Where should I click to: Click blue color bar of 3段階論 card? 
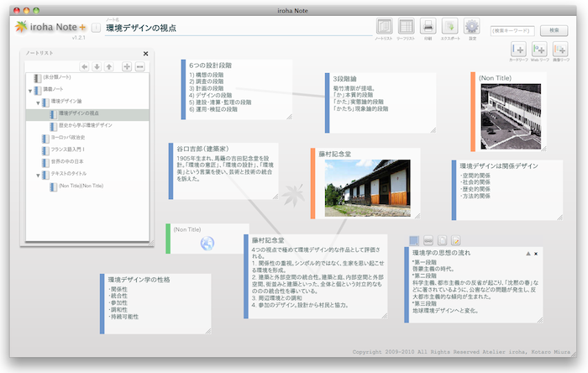tap(327, 102)
